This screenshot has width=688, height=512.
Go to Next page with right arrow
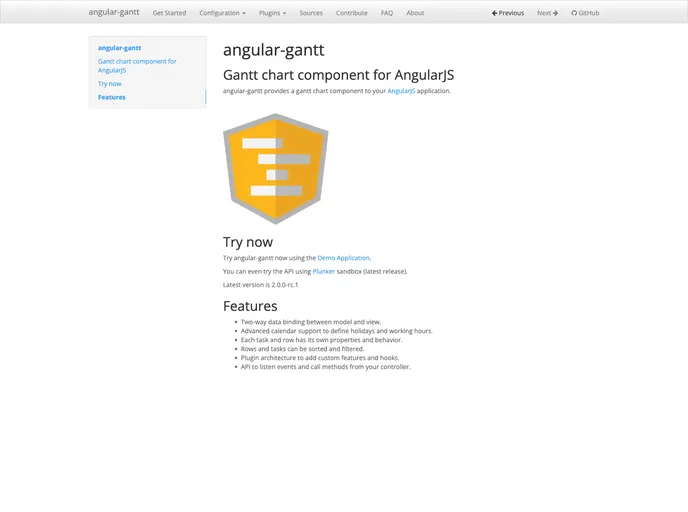click(x=548, y=13)
